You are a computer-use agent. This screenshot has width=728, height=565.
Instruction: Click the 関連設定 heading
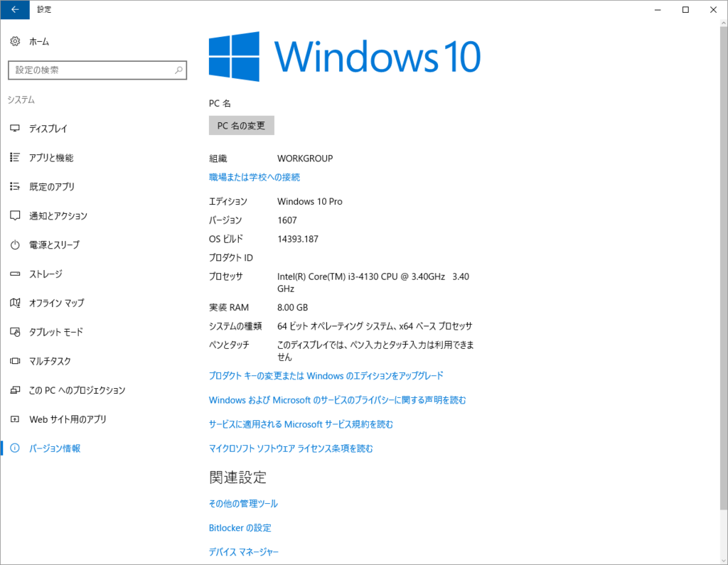237,478
